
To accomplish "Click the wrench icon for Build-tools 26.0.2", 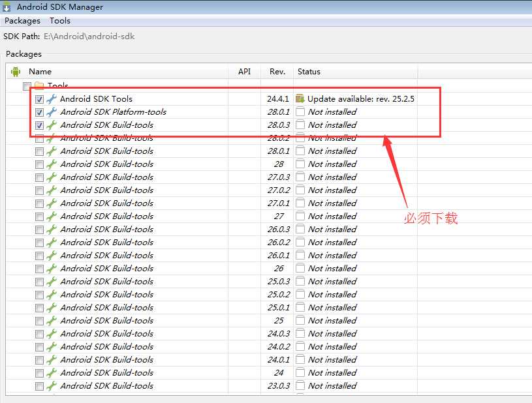I will click(52, 243).
